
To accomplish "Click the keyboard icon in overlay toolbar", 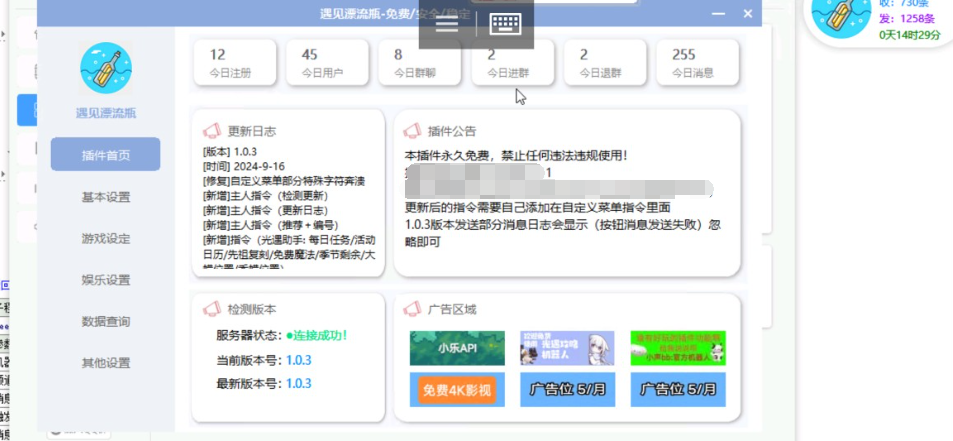I will coord(506,24).
